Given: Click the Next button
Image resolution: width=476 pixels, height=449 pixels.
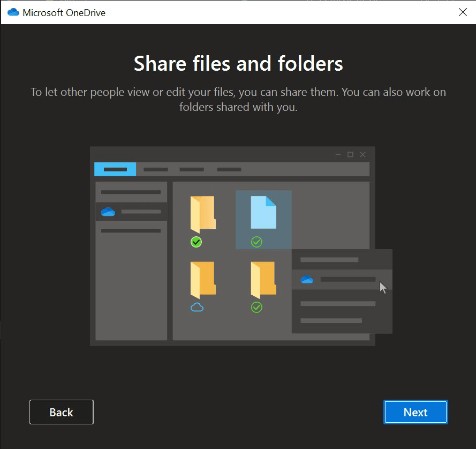Looking at the screenshot, I should point(415,412).
